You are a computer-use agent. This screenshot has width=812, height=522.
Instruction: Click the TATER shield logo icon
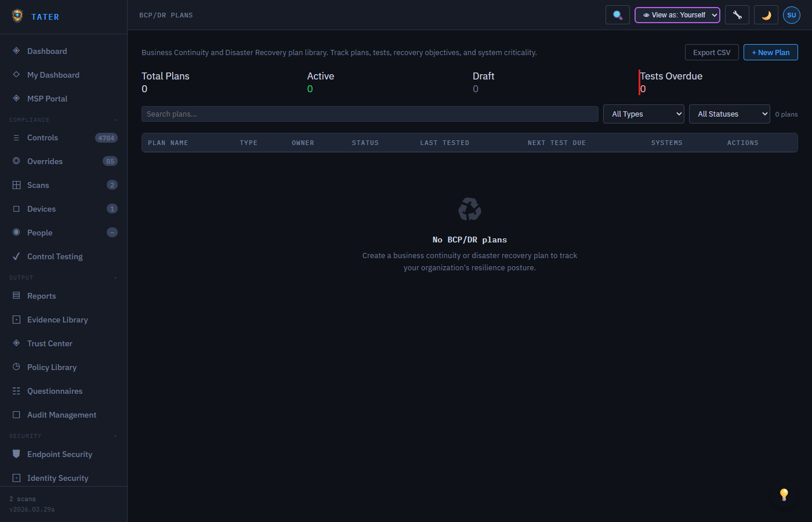point(17,16)
